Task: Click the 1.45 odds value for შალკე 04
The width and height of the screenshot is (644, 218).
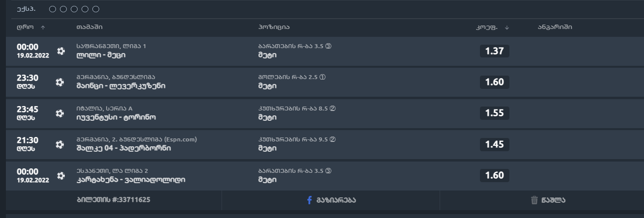Action: (x=494, y=144)
